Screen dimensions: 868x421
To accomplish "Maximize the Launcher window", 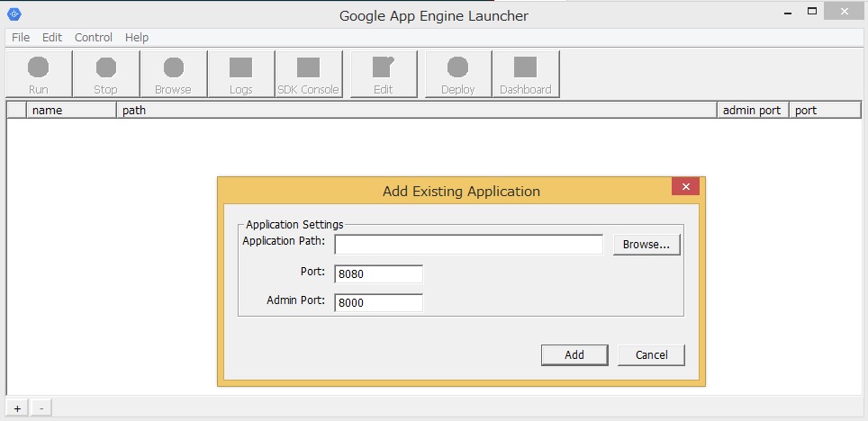I will point(812,12).
